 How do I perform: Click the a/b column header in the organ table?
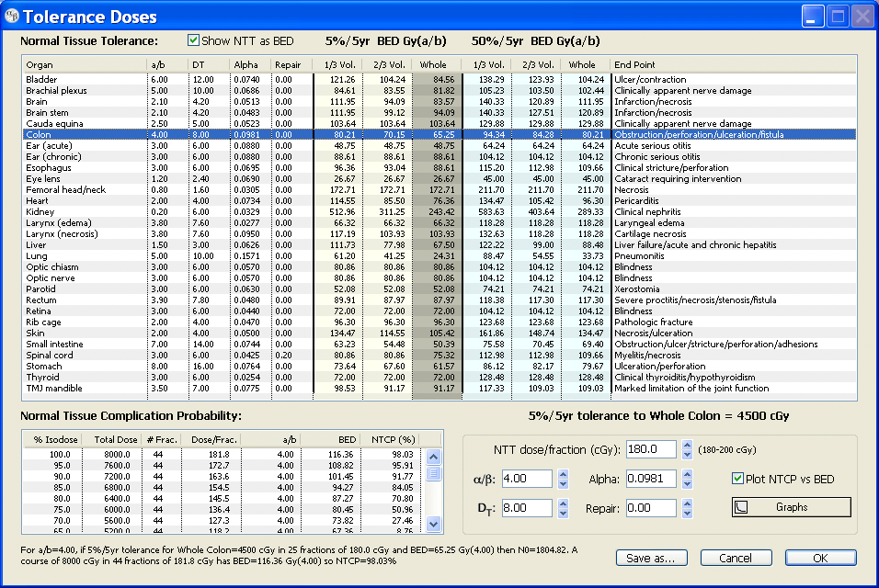coord(167,64)
